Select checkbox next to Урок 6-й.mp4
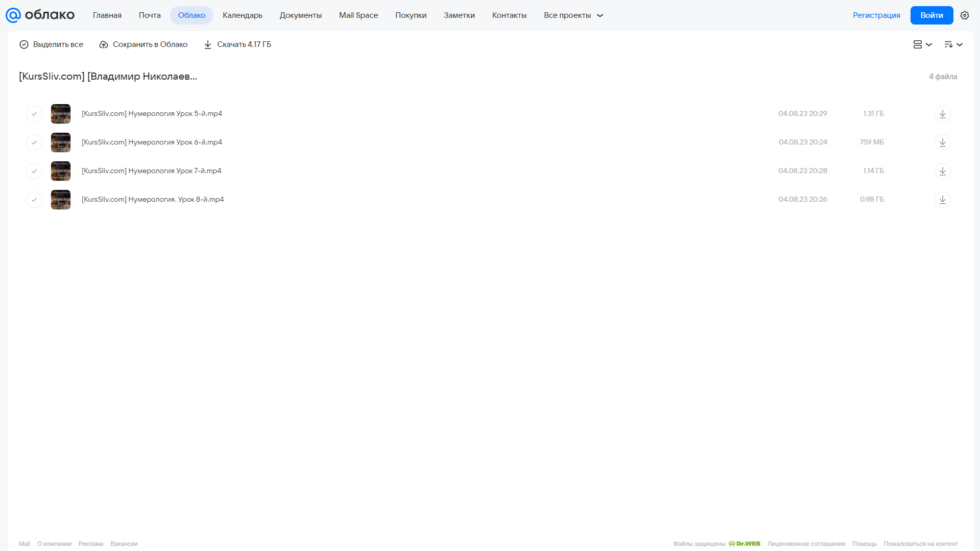The width and height of the screenshot is (980, 551). point(34,142)
